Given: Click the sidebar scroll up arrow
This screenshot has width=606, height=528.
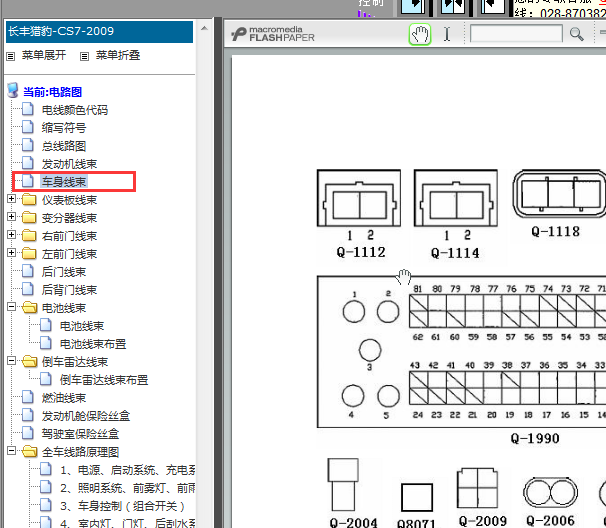Looking at the screenshot, I should [204, 29].
